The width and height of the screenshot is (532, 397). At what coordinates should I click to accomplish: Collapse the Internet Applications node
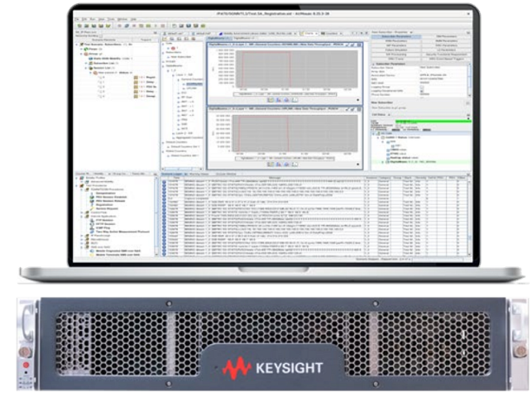(x=82, y=217)
